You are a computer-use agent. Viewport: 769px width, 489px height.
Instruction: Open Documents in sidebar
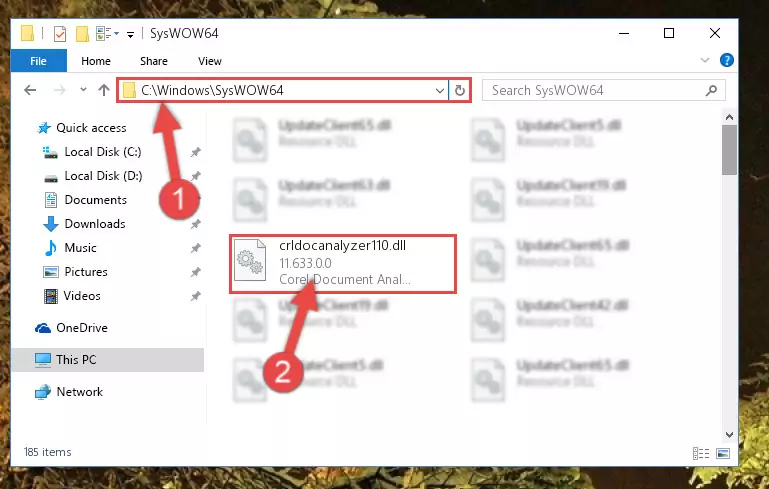(96, 200)
